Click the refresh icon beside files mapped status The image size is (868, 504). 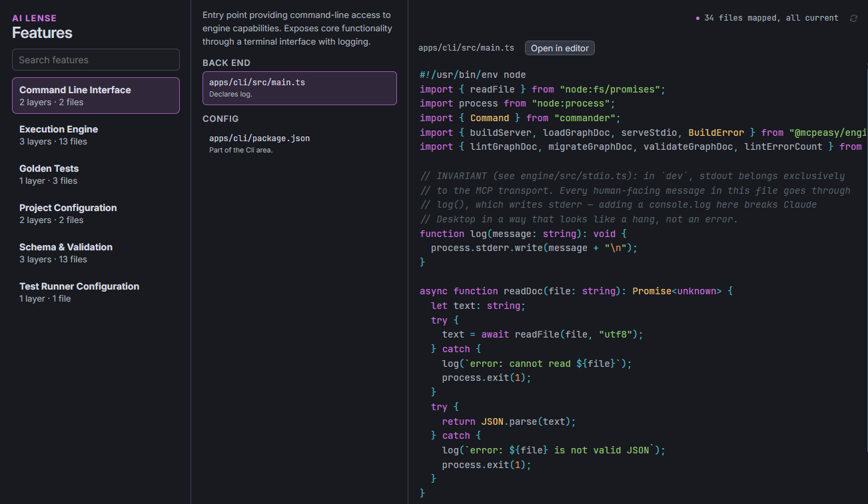(853, 18)
